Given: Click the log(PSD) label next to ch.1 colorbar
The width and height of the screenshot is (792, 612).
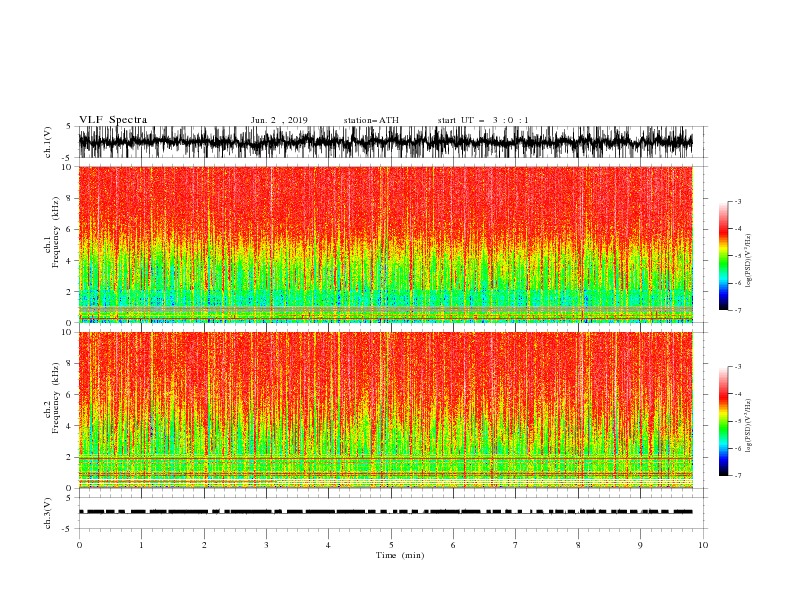Looking at the screenshot, I should (x=749, y=261).
